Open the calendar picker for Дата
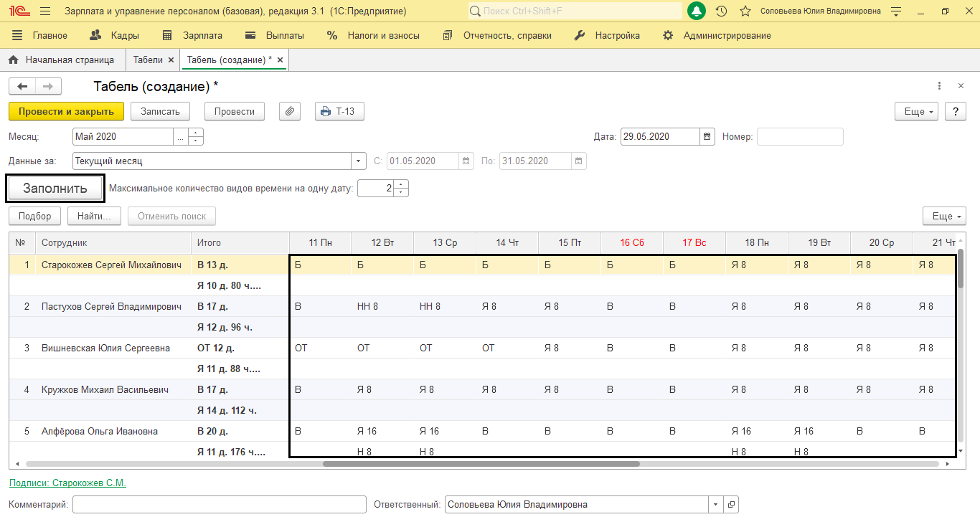This screenshot has height=522, width=980. pyautogui.click(x=707, y=137)
